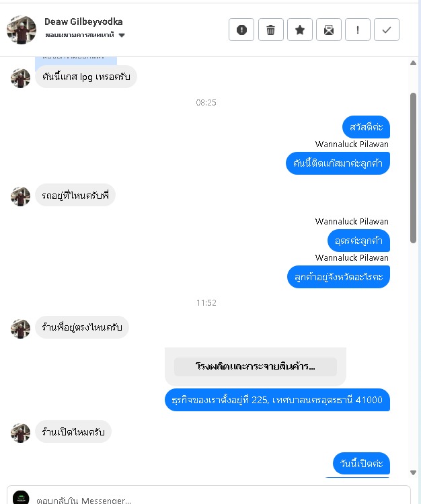Select the business address message bubble with 41000
Screen dimensions: 421x504
click(277, 400)
